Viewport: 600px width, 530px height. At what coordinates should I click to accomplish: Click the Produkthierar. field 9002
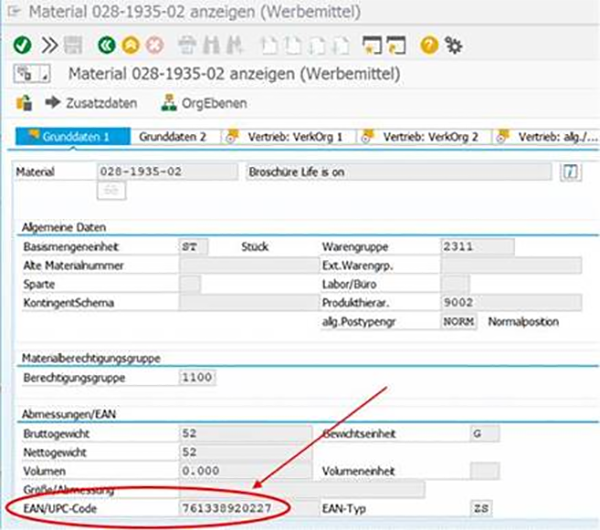tap(511, 303)
